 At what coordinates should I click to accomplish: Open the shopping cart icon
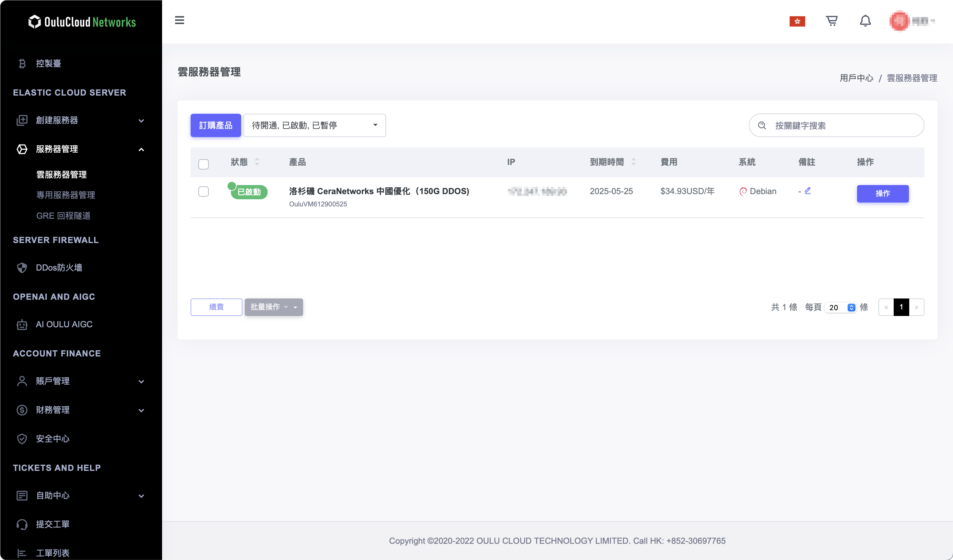tap(831, 21)
